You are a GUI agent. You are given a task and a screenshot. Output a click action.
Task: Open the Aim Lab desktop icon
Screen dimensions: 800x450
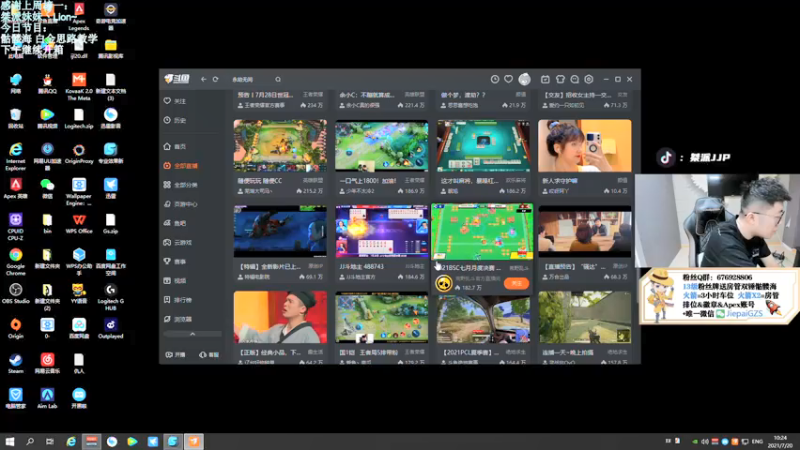point(47,398)
